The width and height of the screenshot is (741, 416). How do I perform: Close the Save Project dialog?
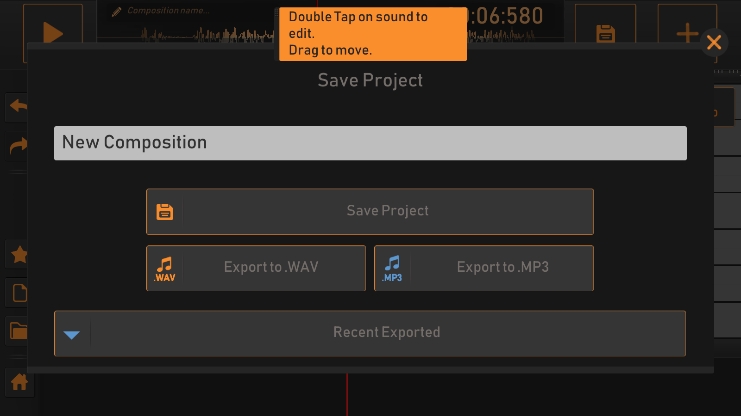point(714,42)
